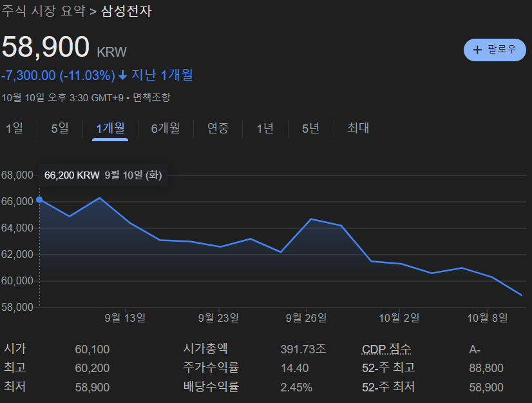Click the CDP score A- value

click(x=475, y=349)
